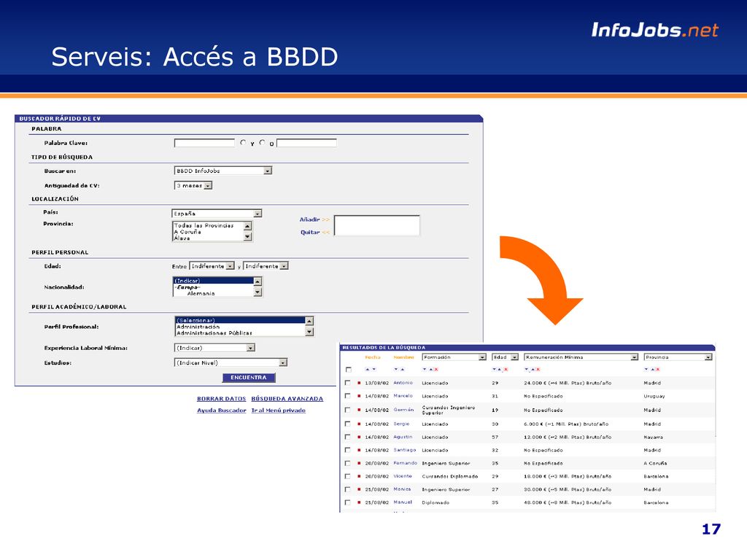Screen dimensions: 747x560
Task: Click red marker icon in Germán row
Action: (x=359, y=410)
